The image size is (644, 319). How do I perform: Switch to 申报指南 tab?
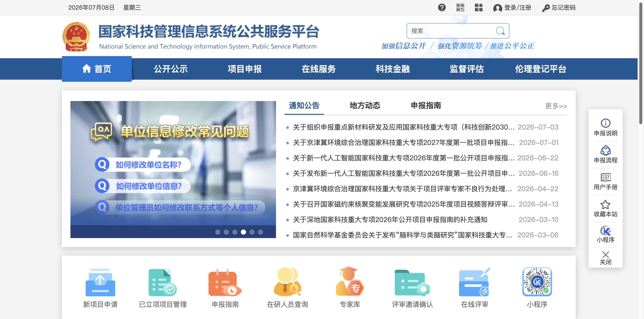coord(426,106)
